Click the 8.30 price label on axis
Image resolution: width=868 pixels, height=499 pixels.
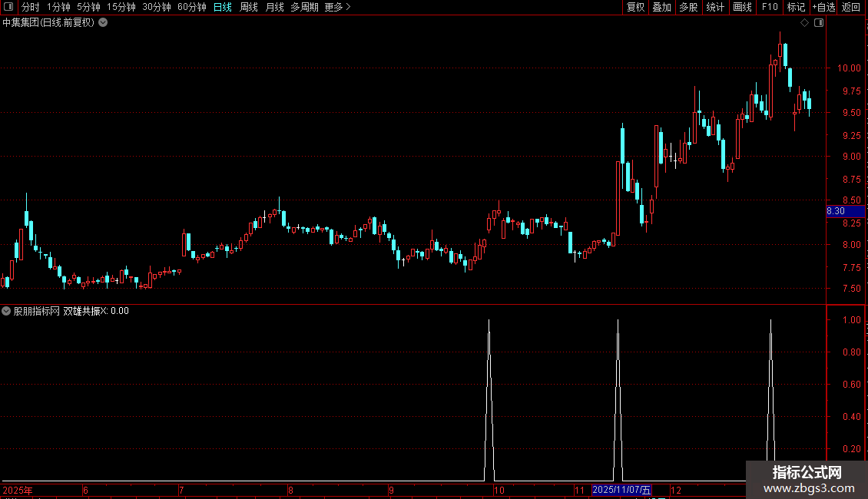click(x=845, y=211)
